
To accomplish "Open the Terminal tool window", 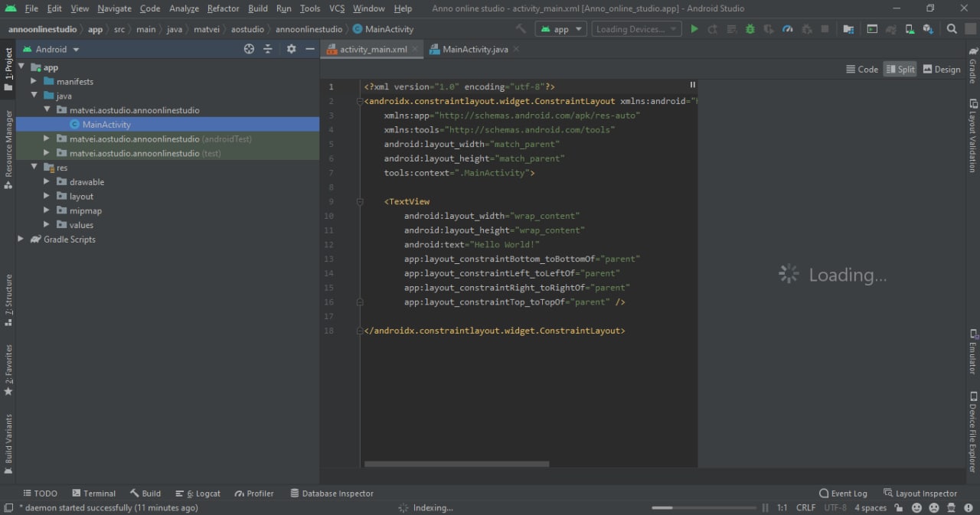I will [93, 494].
